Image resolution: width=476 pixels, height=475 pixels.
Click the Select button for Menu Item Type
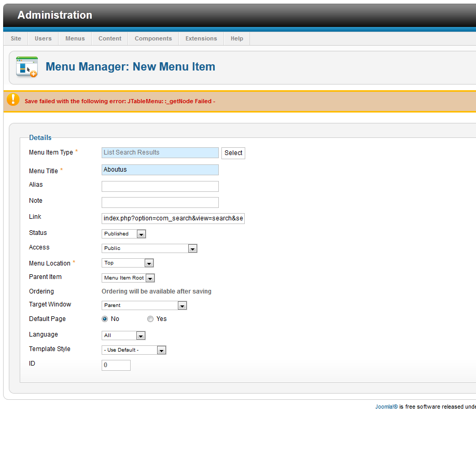pyautogui.click(x=233, y=153)
